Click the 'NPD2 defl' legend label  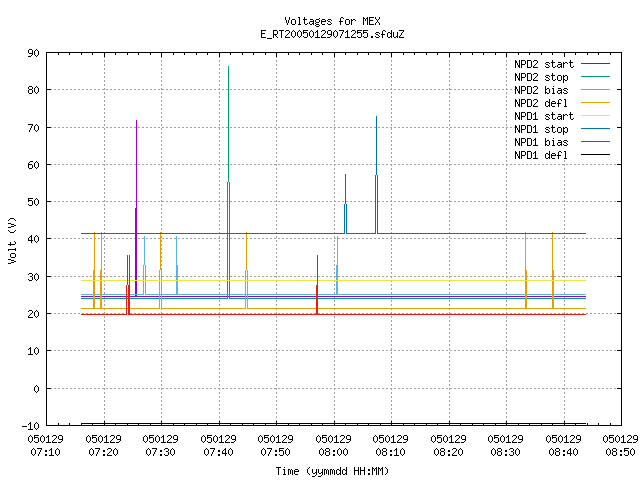coord(541,103)
